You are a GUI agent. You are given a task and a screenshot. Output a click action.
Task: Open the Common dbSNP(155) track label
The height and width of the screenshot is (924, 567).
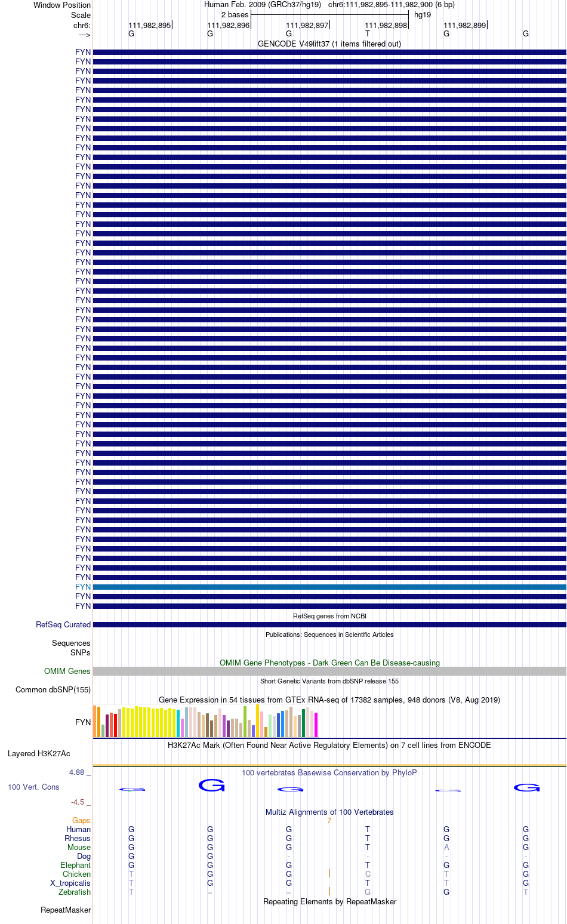53,689
